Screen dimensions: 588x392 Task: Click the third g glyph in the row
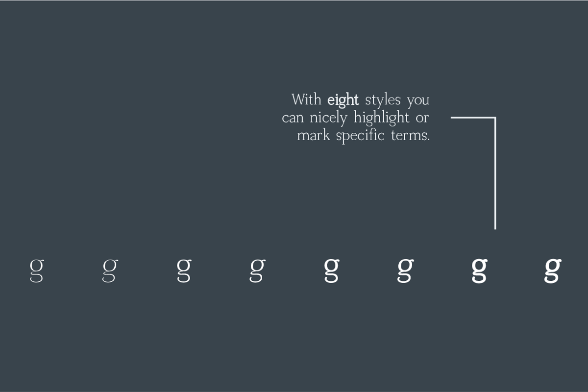pyautogui.click(x=183, y=269)
